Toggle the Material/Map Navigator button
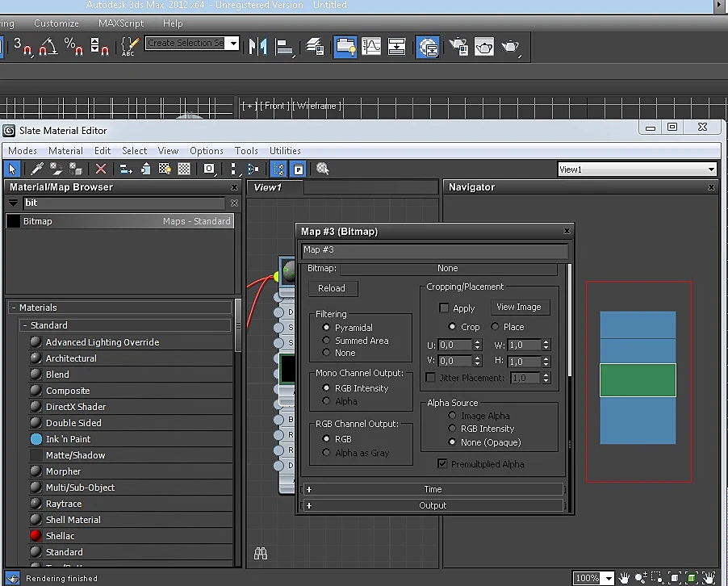The image size is (728, 586). pyautogui.click(x=278, y=169)
